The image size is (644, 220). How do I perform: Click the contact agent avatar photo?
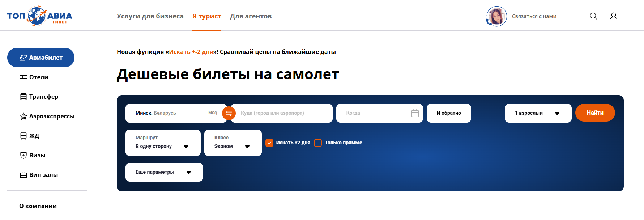pos(496,16)
